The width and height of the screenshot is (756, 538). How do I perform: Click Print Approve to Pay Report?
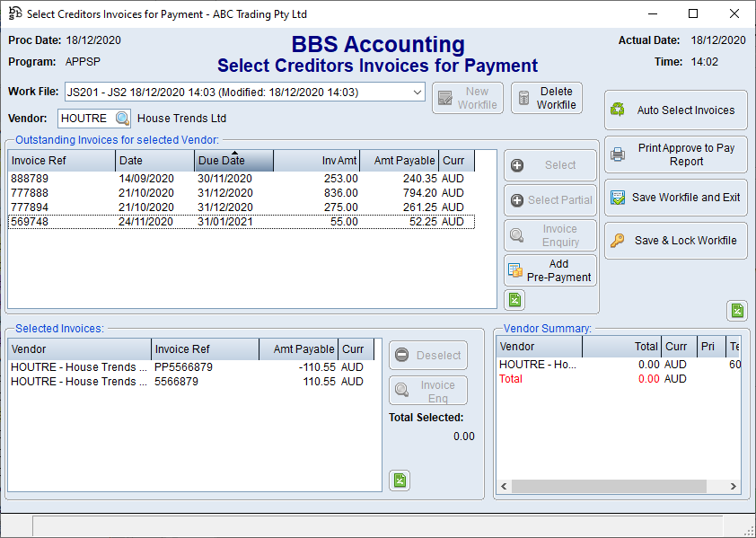click(675, 154)
